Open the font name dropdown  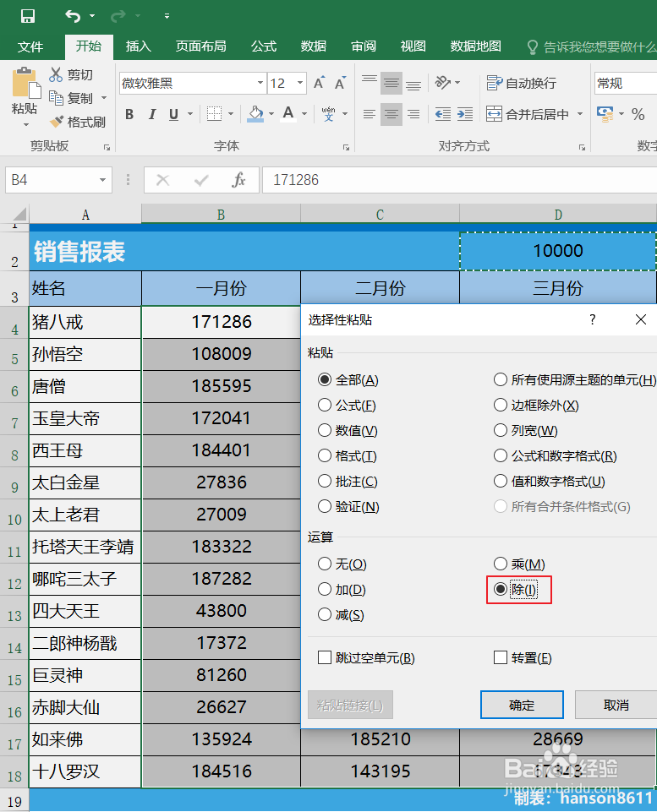tap(260, 83)
